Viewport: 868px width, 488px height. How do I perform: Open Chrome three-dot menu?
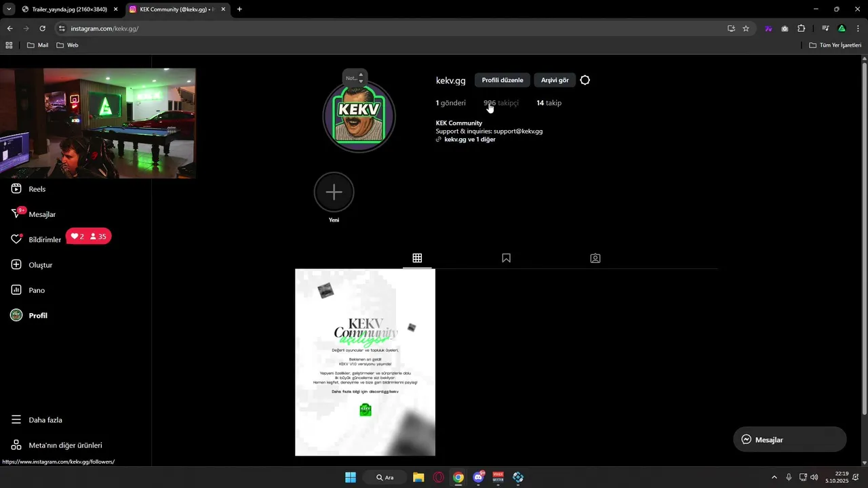[858, 28]
